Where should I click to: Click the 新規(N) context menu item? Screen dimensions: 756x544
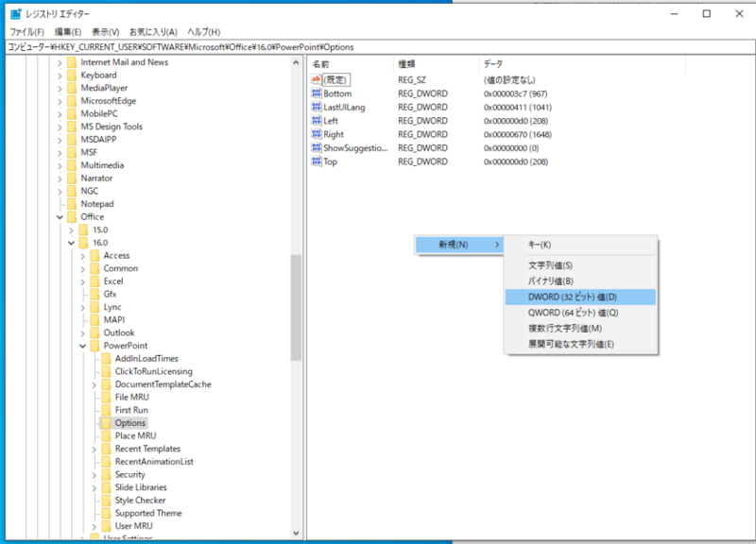[x=459, y=245]
